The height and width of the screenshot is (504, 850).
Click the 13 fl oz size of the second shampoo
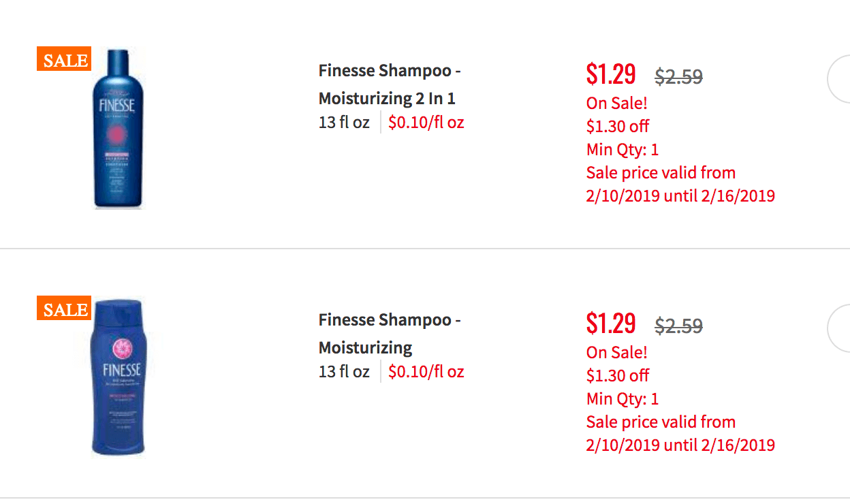click(x=344, y=372)
